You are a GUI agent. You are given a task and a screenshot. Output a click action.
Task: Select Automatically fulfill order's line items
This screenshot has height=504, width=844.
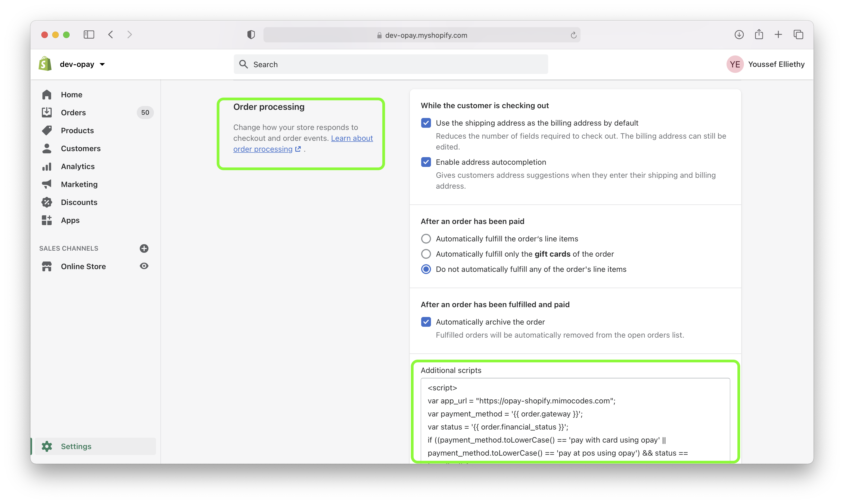coord(426,238)
